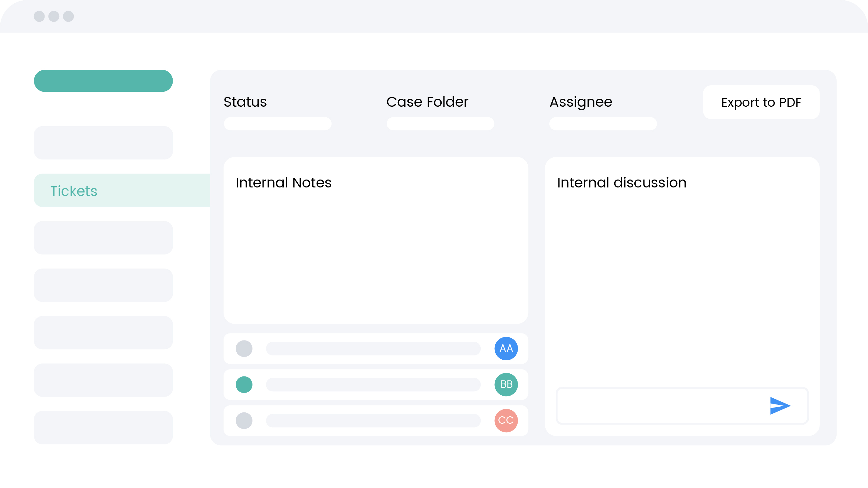Open the AA user avatar
The image size is (868, 488).
point(506,349)
